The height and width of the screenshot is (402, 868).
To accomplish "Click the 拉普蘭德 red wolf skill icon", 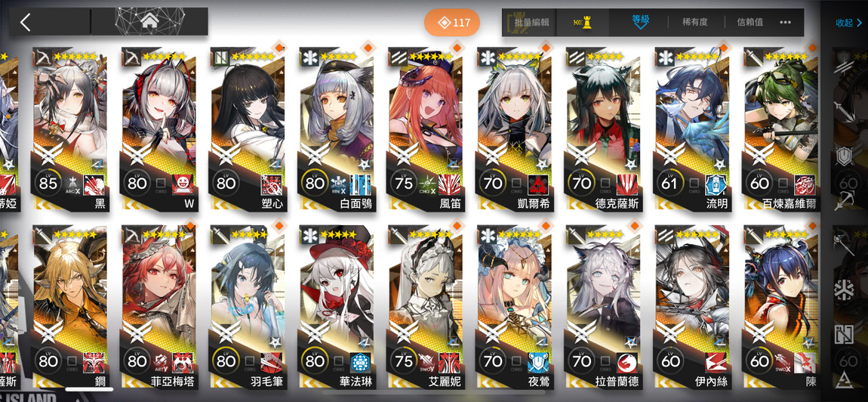I will coord(626,362).
